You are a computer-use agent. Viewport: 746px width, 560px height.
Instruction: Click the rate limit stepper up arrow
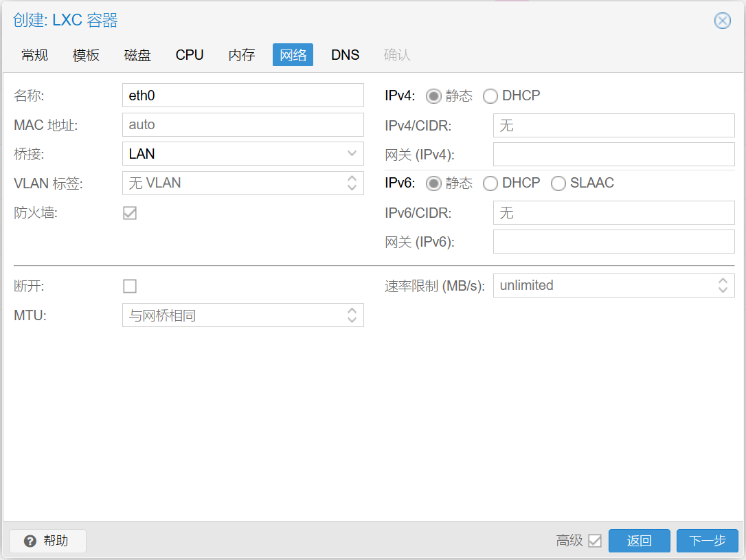point(722,281)
